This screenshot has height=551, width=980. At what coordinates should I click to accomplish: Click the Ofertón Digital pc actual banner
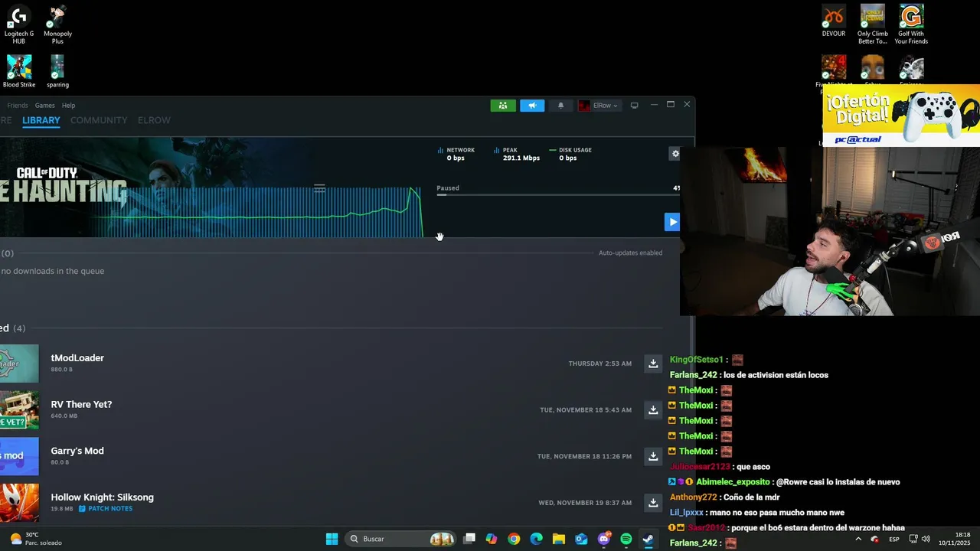[901, 115]
